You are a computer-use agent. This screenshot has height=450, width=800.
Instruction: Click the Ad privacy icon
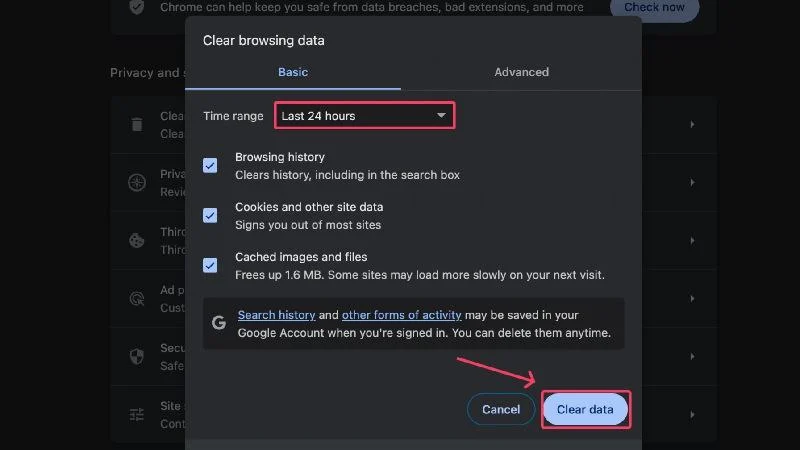[137, 298]
